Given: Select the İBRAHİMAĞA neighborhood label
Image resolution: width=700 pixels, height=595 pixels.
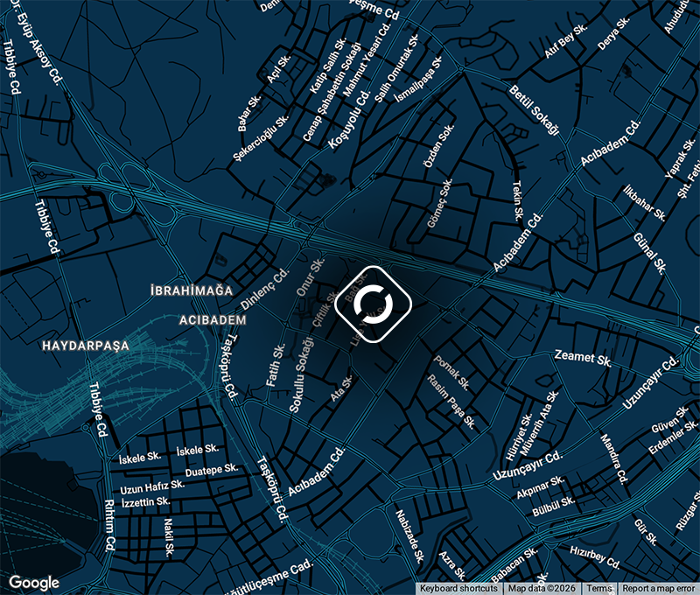Looking at the screenshot, I should pos(191,290).
